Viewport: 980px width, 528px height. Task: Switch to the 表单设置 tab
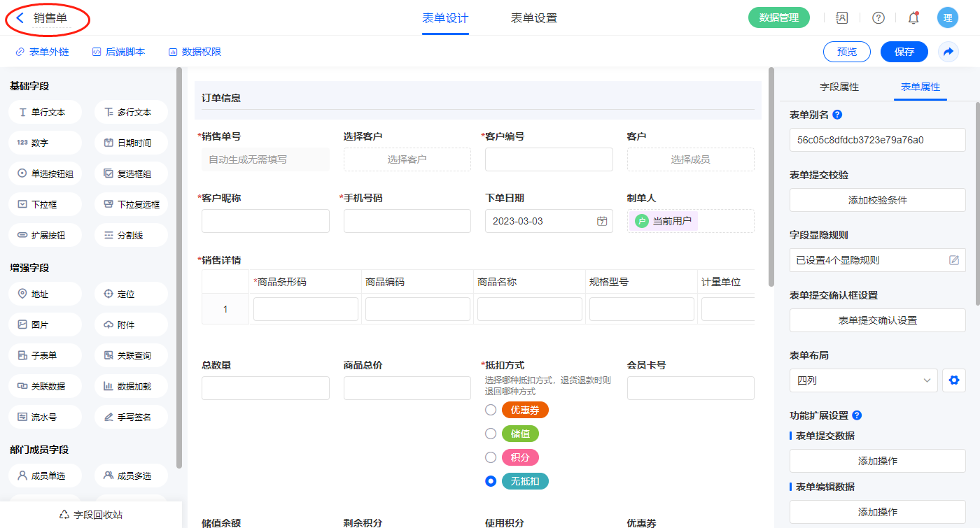coord(533,18)
